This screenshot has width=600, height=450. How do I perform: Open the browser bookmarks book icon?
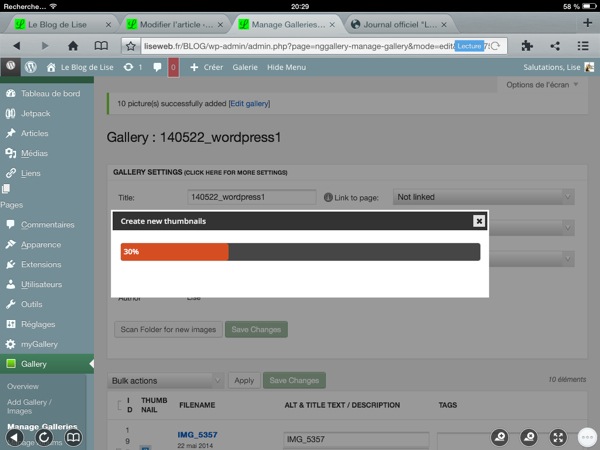click(100, 46)
